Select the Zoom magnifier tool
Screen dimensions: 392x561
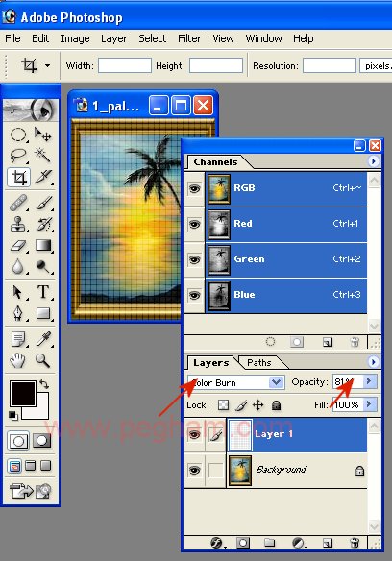(42, 360)
